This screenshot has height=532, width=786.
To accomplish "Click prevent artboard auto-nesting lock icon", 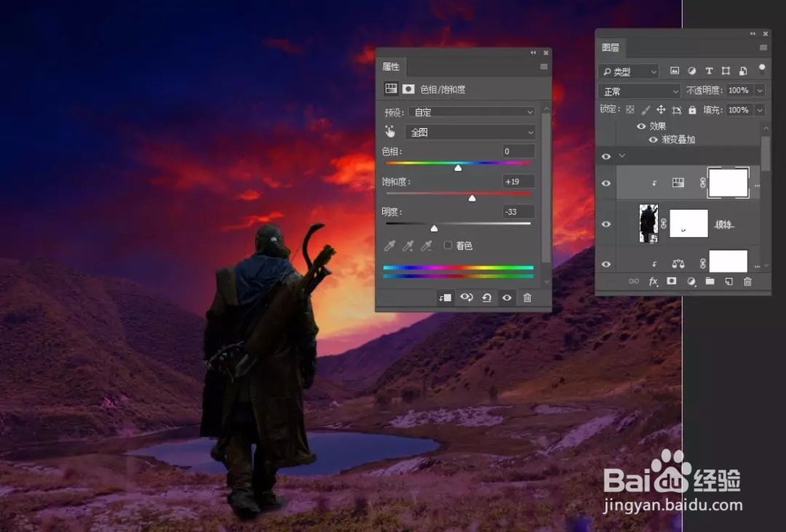I will (x=677, y=110).
